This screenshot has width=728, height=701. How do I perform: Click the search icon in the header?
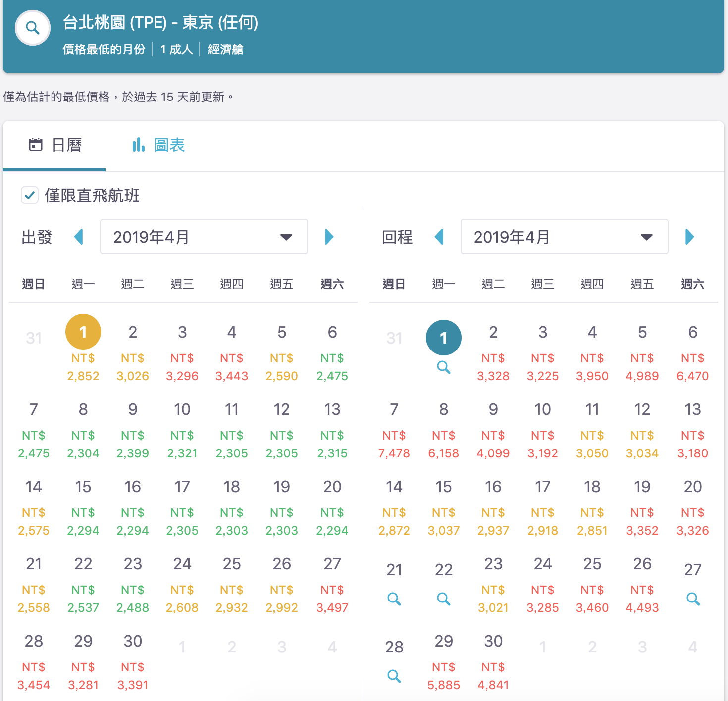tap(33, 28)
